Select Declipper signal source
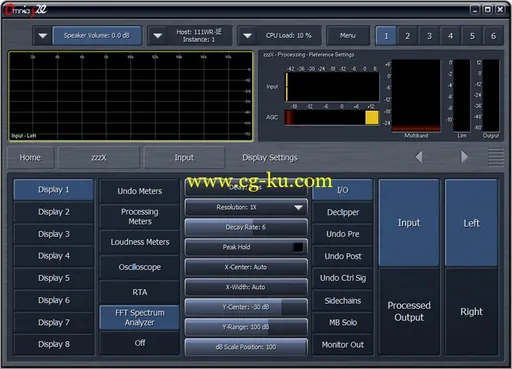This screenshot has height=369, width=512. [x=343, y=212]
